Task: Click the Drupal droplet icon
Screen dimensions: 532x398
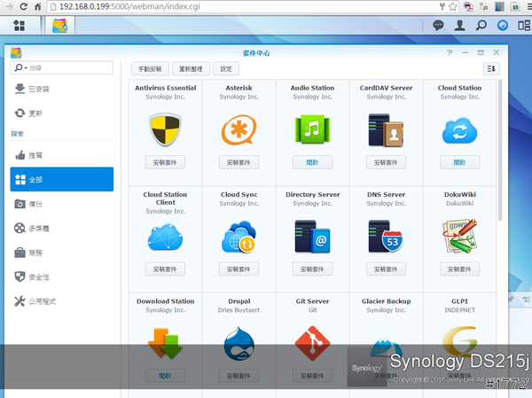Action: click(239, 343)
